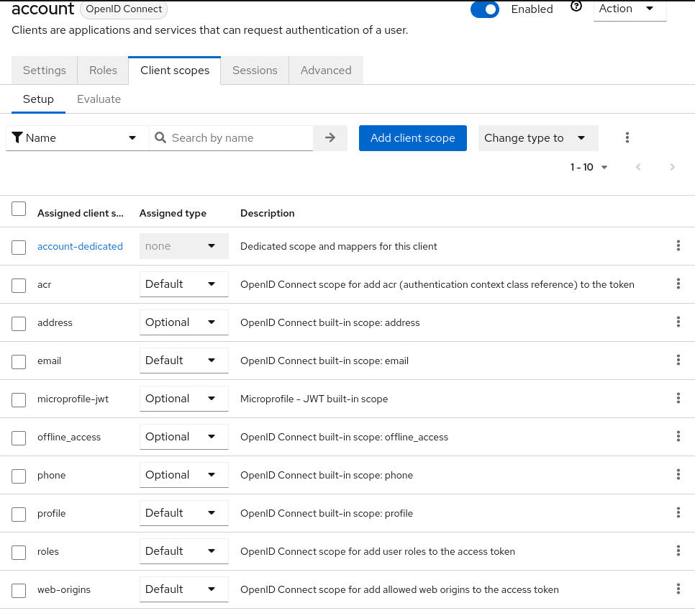Open the Evaluate sub-tab
This screenshot has height=616, width=695.
point(99,99)
